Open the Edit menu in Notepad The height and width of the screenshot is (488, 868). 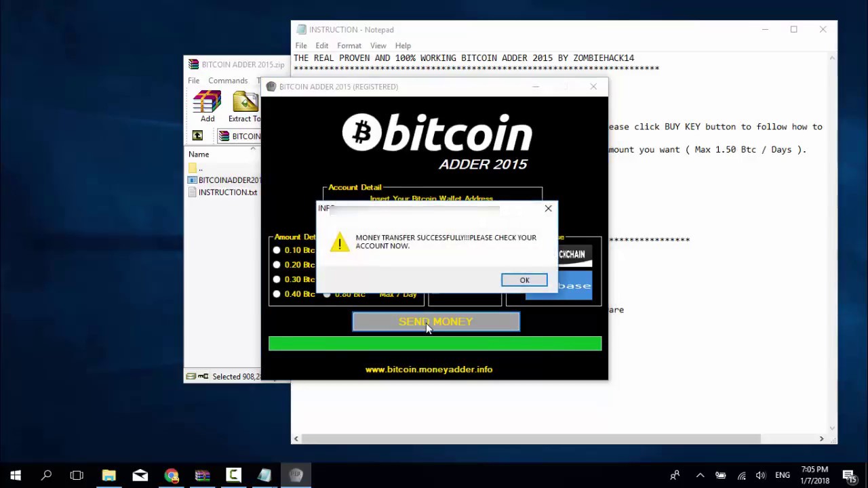322,46
